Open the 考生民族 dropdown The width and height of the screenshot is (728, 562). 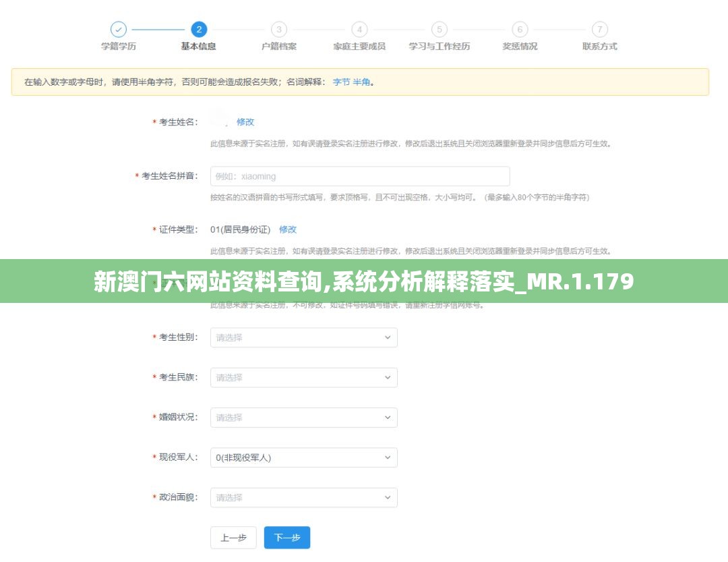tap(303, 377)
